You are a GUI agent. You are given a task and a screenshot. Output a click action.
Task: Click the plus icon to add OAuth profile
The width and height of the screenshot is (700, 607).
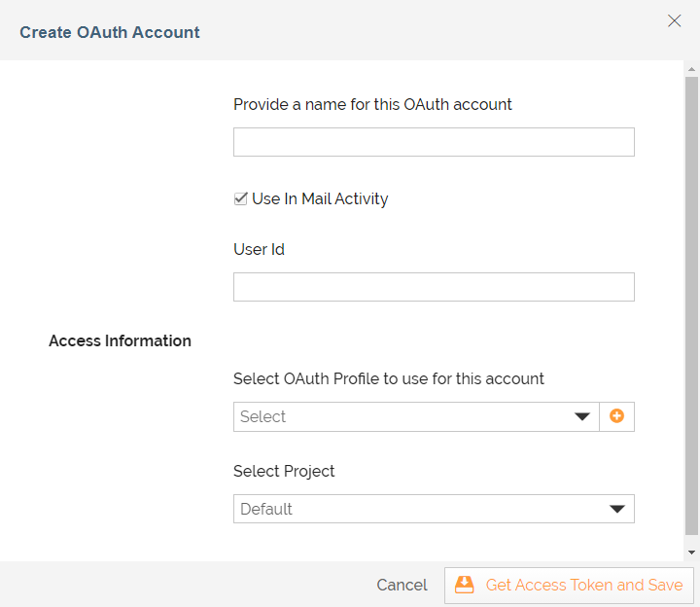click(616, 416)
